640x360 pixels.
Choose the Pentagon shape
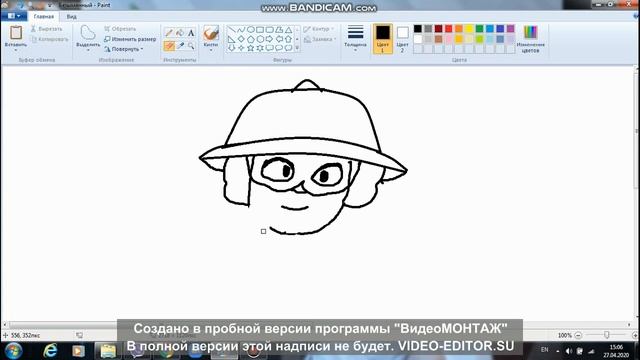[250, 39]
